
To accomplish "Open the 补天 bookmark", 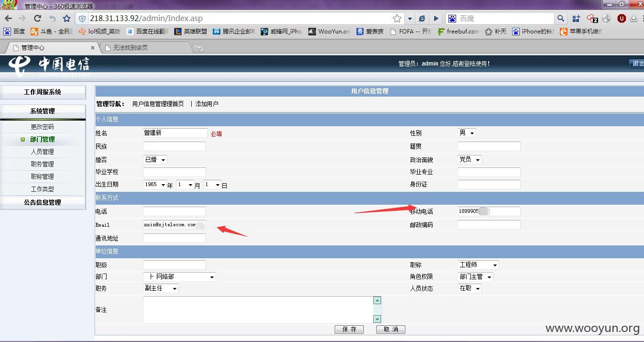I will (x=495, y=31).
